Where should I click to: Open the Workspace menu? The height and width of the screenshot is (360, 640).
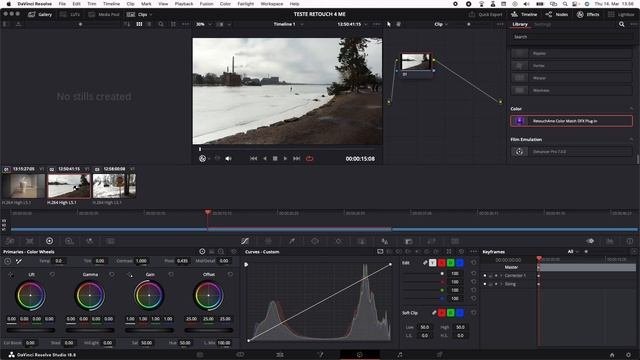[x=271, y=4]
